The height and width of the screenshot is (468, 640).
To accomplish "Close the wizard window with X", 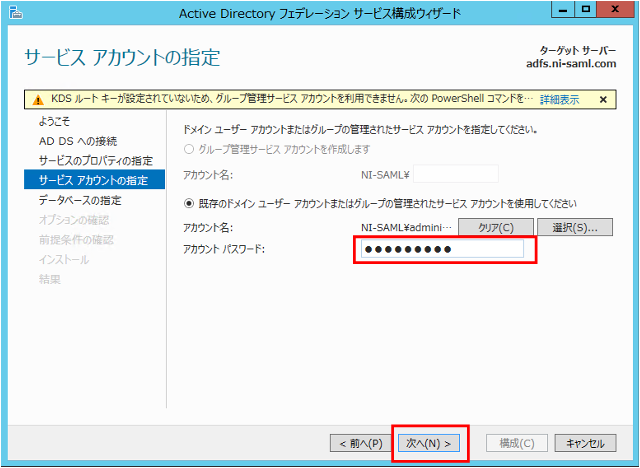I will pos(615,10).
